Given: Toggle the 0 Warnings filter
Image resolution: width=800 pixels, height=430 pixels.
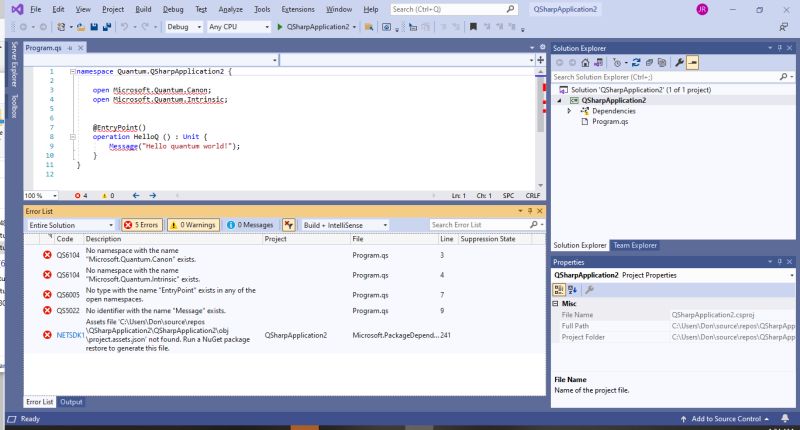Looking at the screenshot, I should [193, 225].
